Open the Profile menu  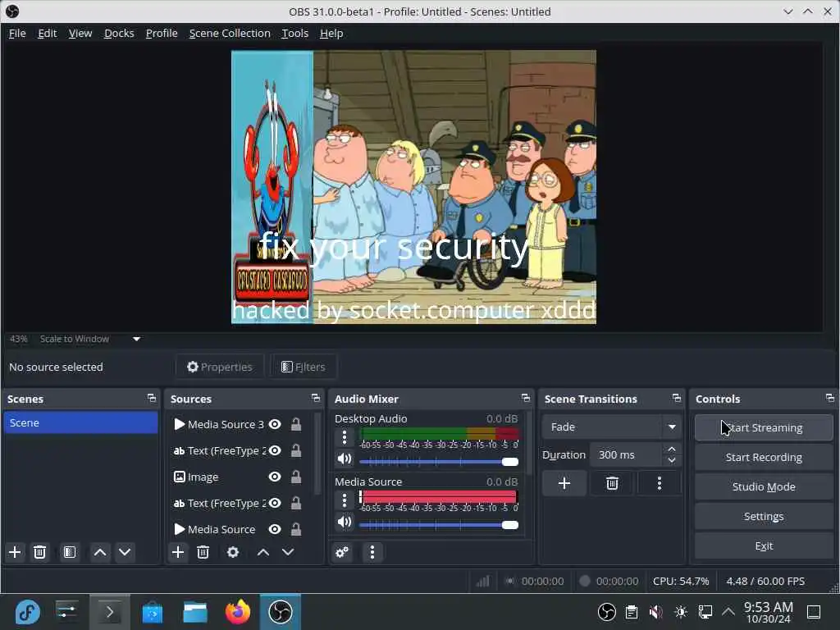pyautogui.click(x=162, y=33)
